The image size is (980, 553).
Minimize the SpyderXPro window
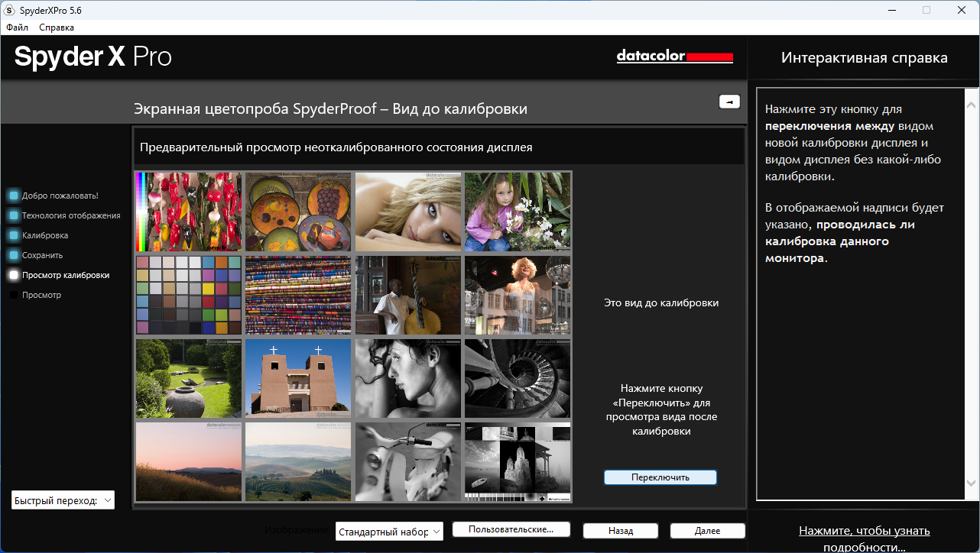(892, 10)
